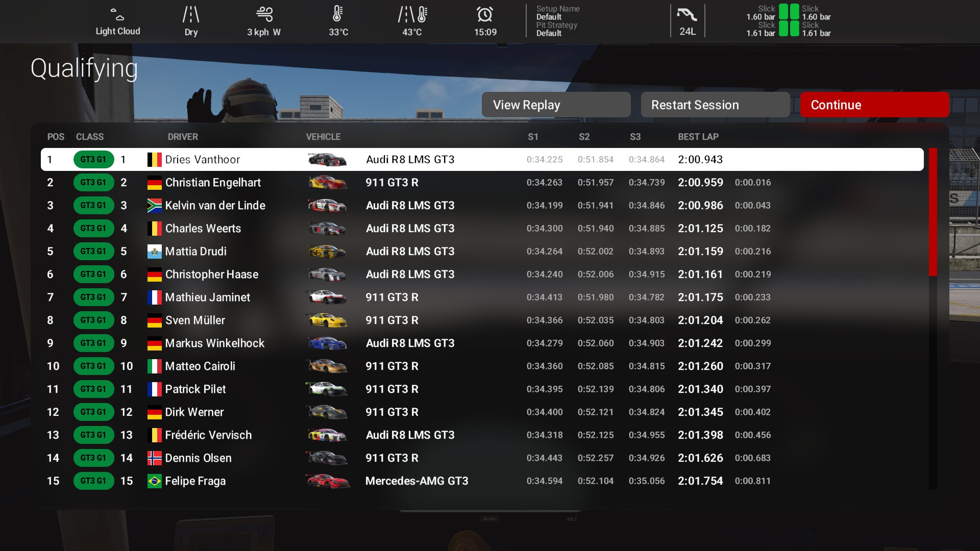The image size is (980, 551).
Task: Select driver name Dirk Werner
Action: tap(194, 412)
